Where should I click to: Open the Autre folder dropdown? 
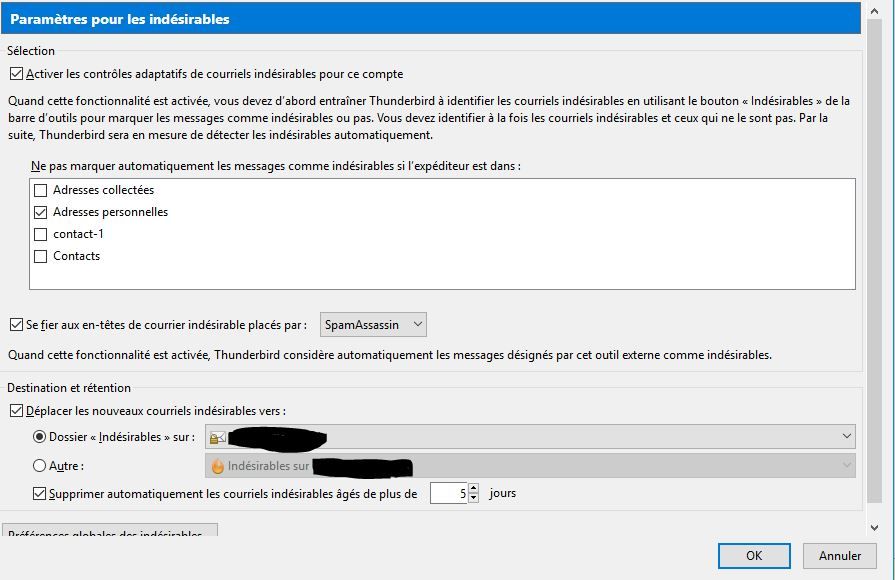click(x=530, y=466)
